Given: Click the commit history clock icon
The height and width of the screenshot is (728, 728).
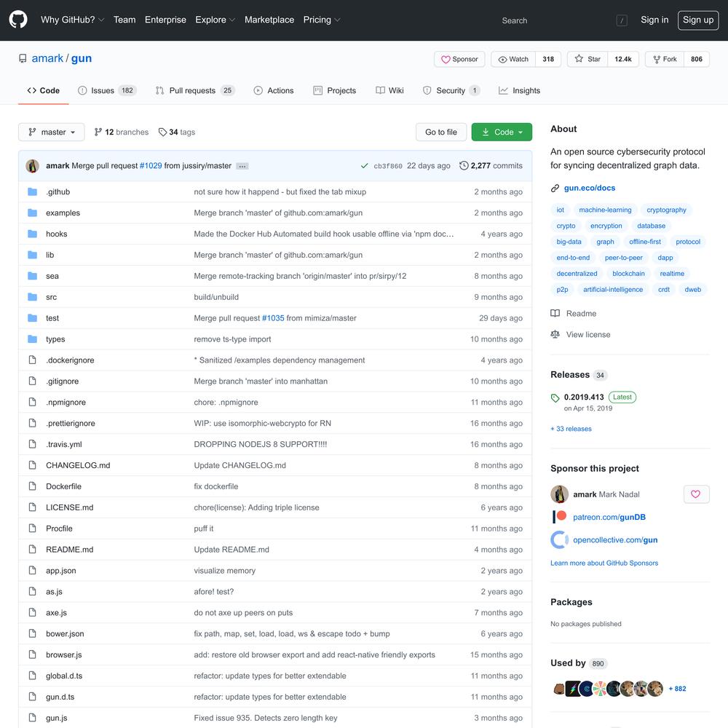Looking at the screenshot, I should click(463, 165).
